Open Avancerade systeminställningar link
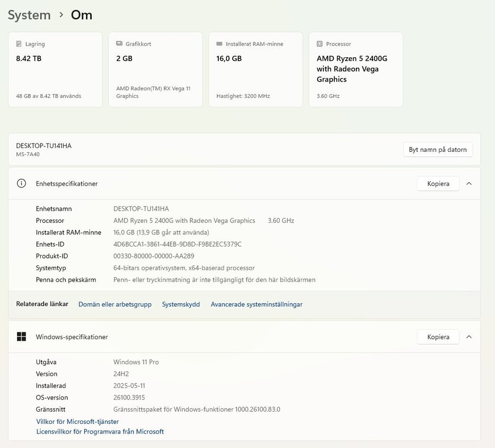 [x=257, y=304]
